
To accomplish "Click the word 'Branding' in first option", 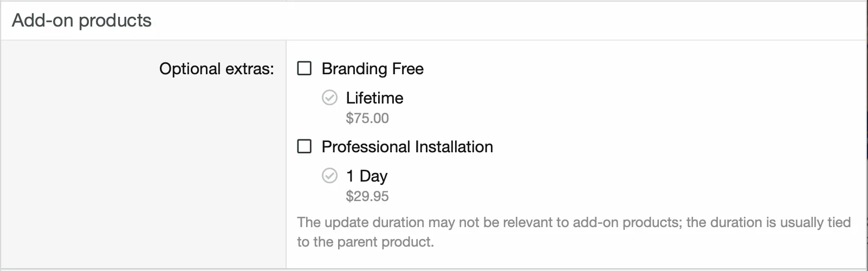I will (x=354, y=69).
